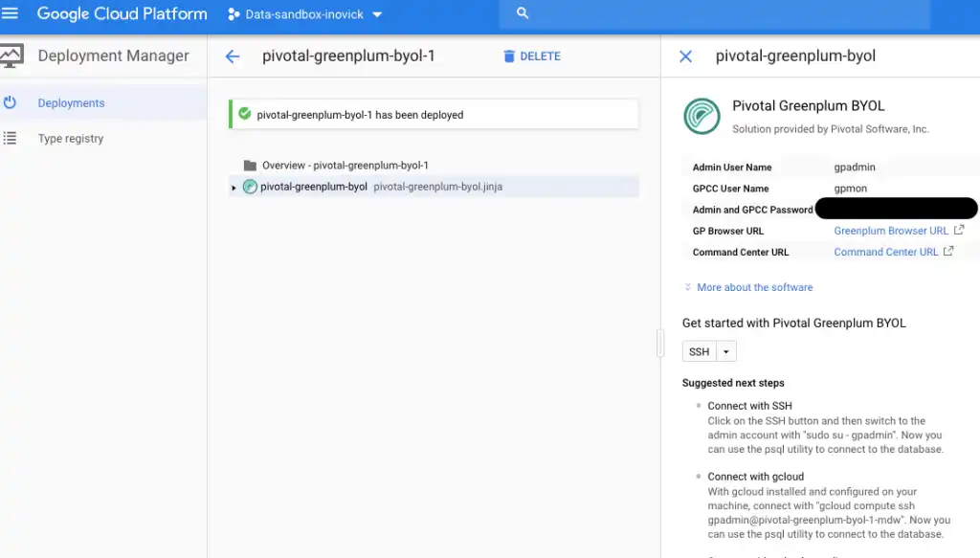The width and height of the screenshot is (980, 558).
Task: Close the pivotal-greenplum-byol details panel
Action: 685,56
